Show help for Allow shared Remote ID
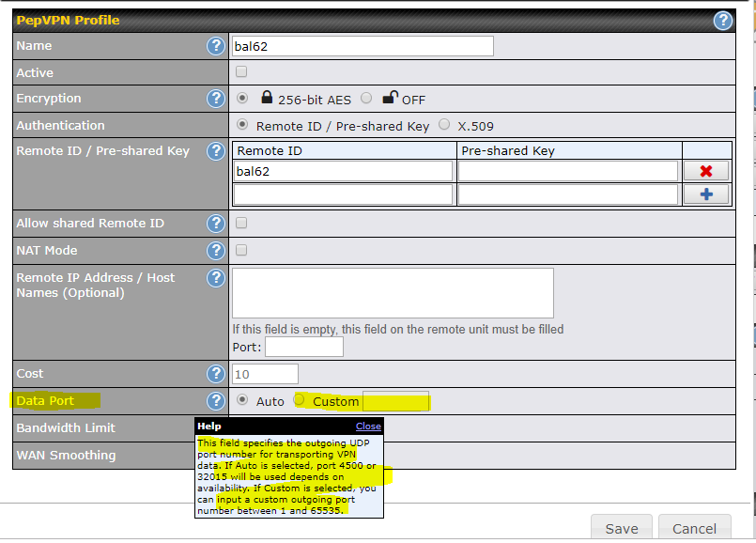 [x=216, y=224]
